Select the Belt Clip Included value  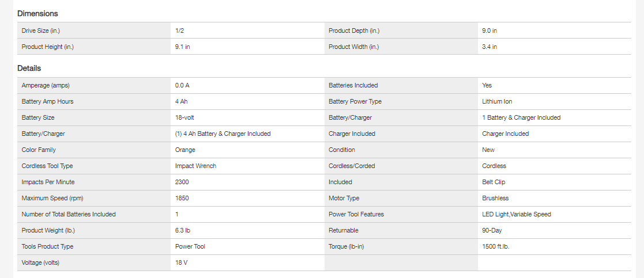[x=494, y=182]
